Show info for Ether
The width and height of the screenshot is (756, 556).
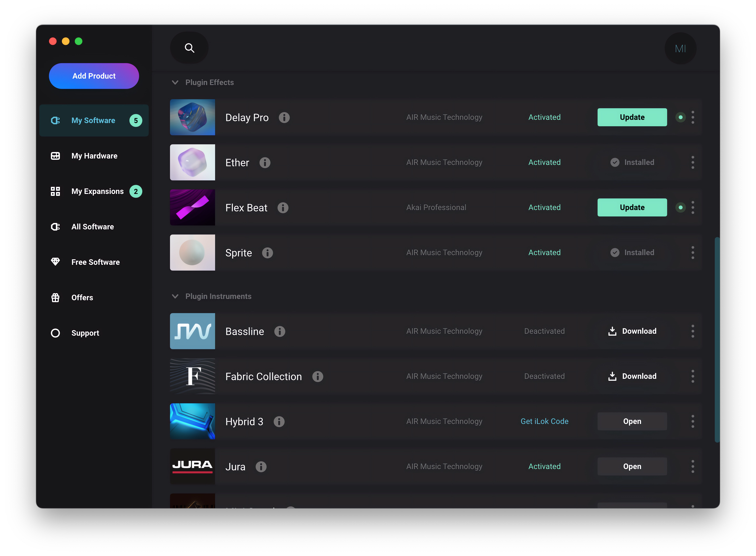[265, 163]
